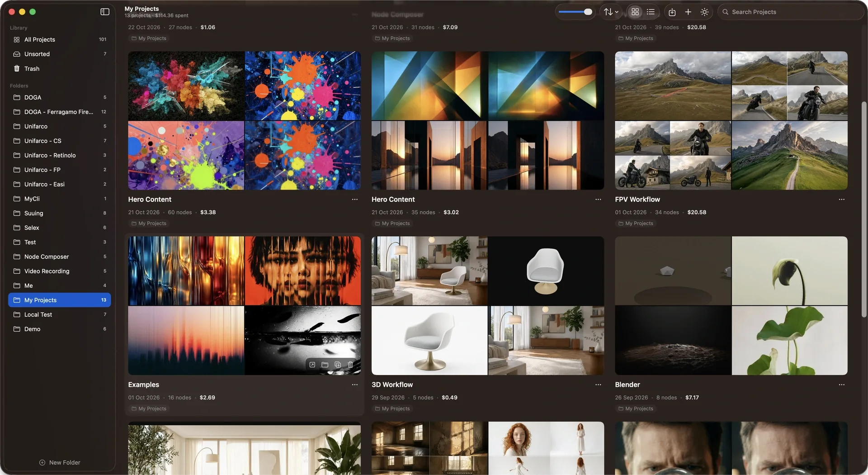Open more options for $3.38 Hero Content
868x475 pixels.
click(x=354, y=199)
